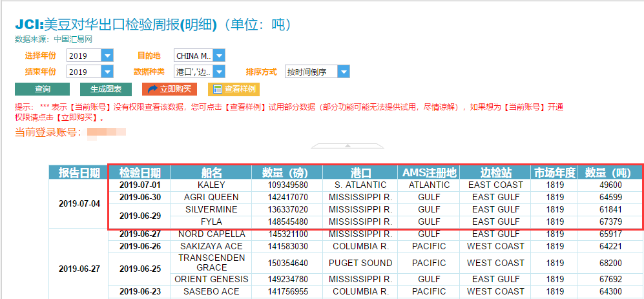
Task: Click the AMS注册地 column header
Action: point(429,172)
